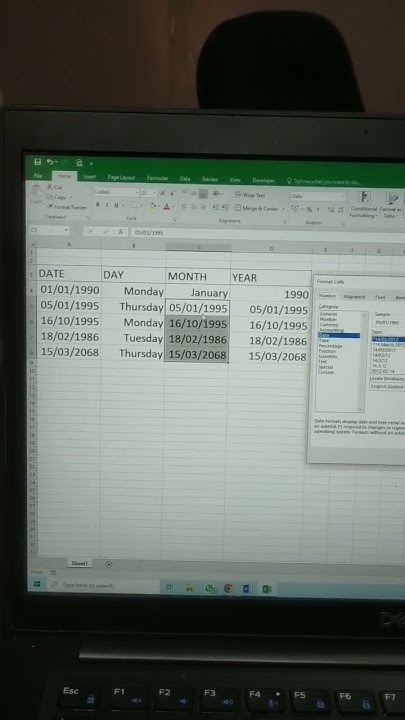Click Merge & Center button
The image size is (405, 720).
tap(257, 208)
